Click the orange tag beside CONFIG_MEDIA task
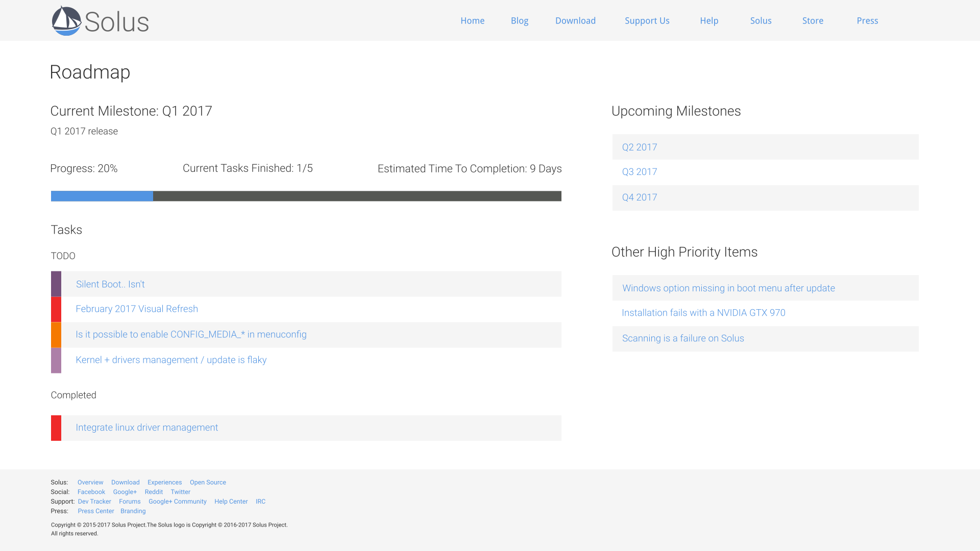 click(x=56, y=335)
